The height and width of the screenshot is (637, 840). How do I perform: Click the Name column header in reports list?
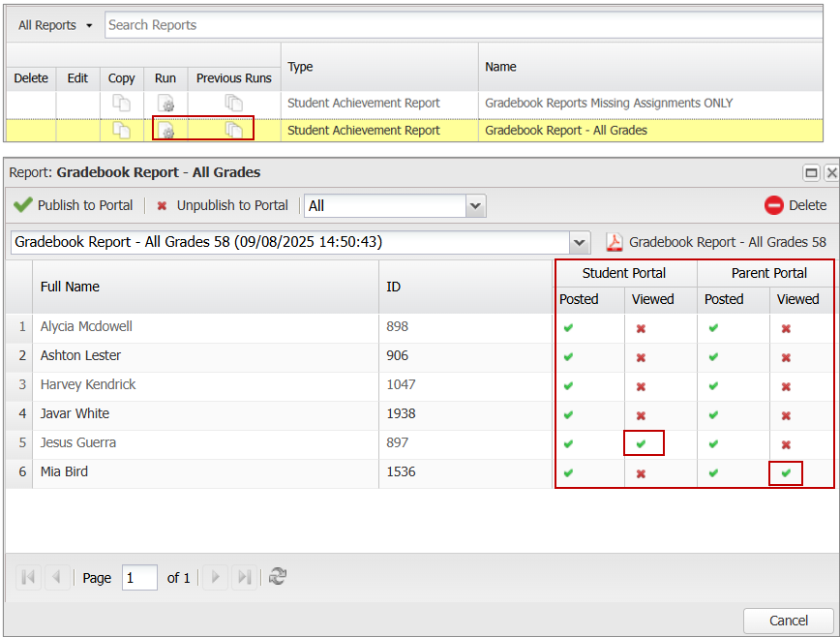500,67
